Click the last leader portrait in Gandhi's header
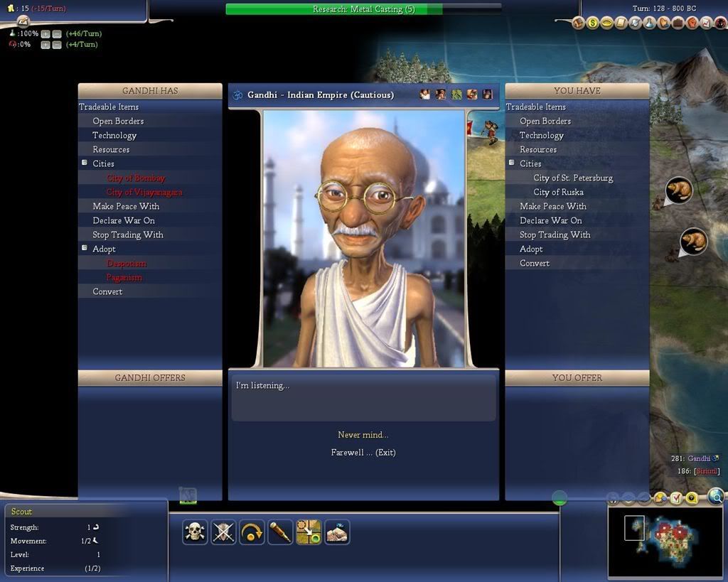Screen dimensions: 728x582 (487, 95)
